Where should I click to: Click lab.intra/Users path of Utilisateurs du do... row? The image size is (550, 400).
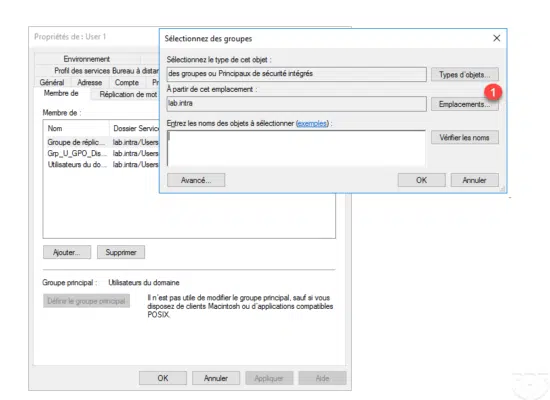135,165
